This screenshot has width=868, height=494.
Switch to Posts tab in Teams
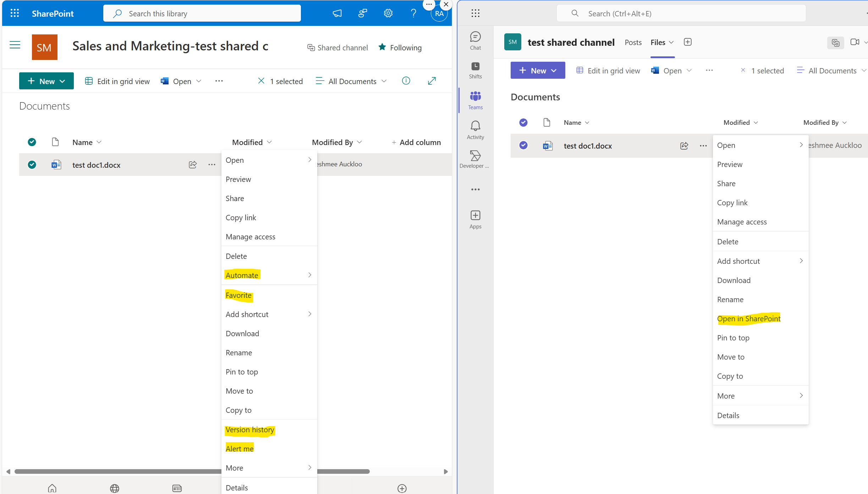pos(633,42)
